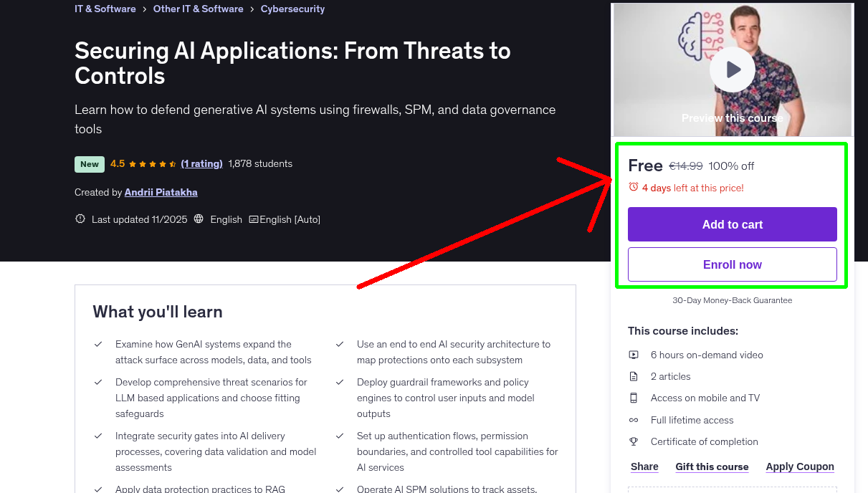Screen dimensions: 868x493
Task: Select the globe icon beside English
Action: (x=199, y=219)
